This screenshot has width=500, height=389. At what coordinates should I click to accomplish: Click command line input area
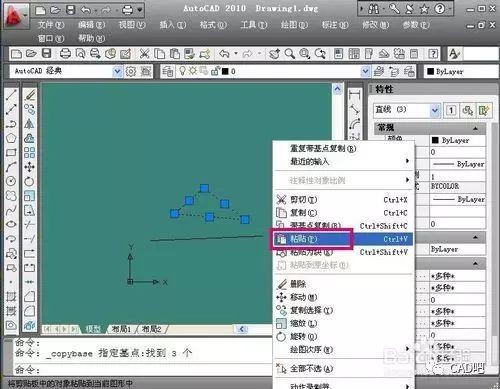click(x=143, y=369)
